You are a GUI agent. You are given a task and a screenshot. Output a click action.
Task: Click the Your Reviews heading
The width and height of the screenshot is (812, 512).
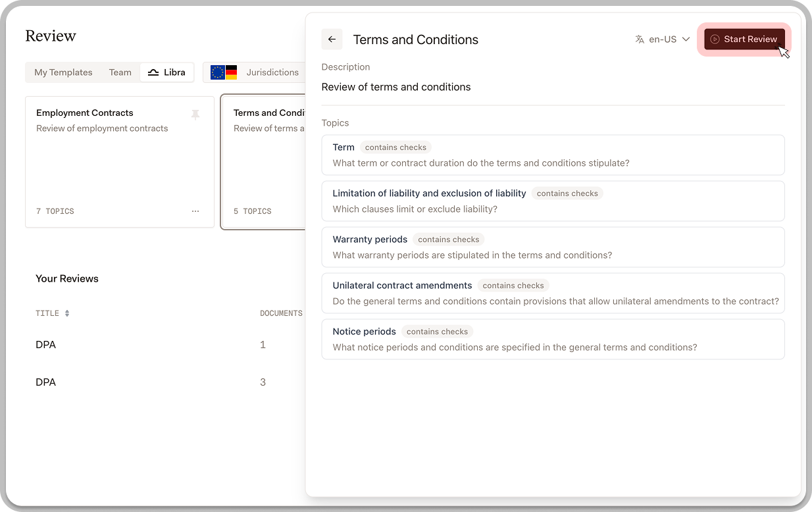[67, 278]
